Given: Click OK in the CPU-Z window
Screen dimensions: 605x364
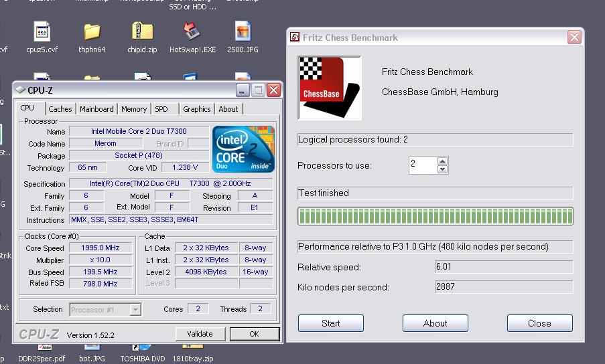Looking at the screenshot, I should (255, 334).
